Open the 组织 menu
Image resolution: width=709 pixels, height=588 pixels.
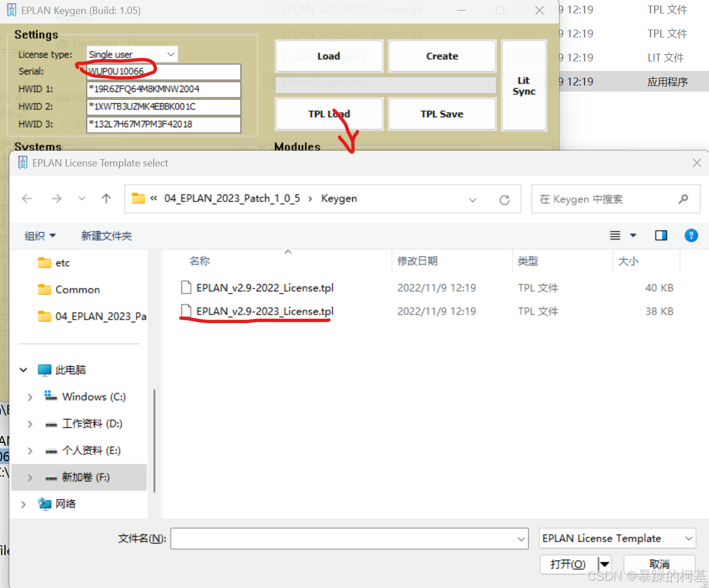40,236
